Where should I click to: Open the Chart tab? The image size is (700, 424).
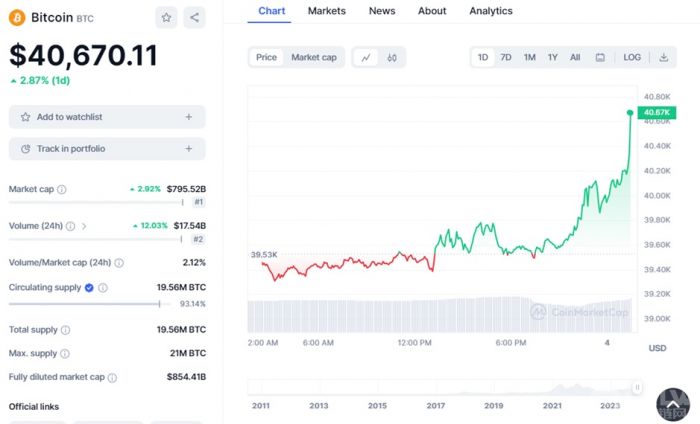click(271, 11)
